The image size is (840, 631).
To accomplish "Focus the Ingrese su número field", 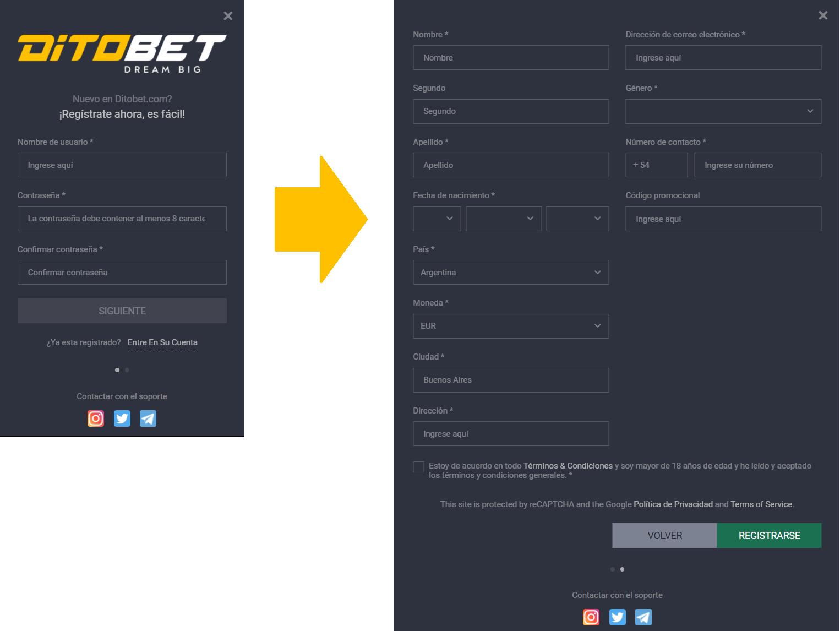I will click(x=758, y=165).
